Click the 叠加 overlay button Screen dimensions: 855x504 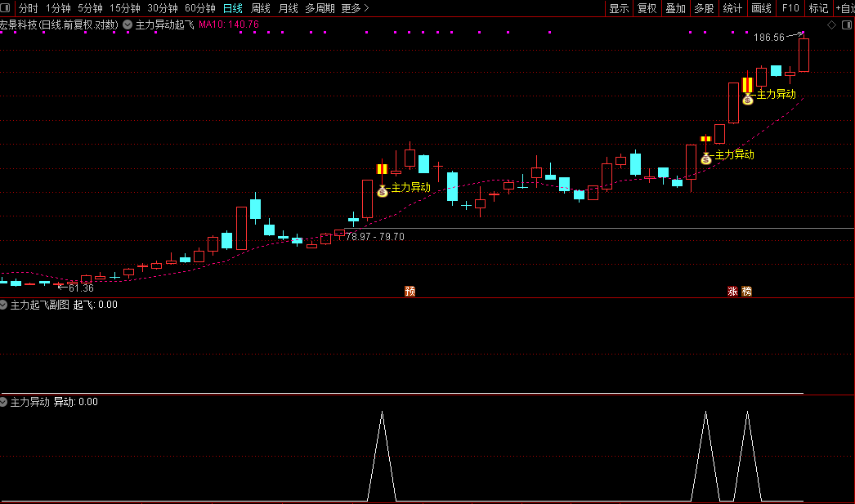(676, 8)
